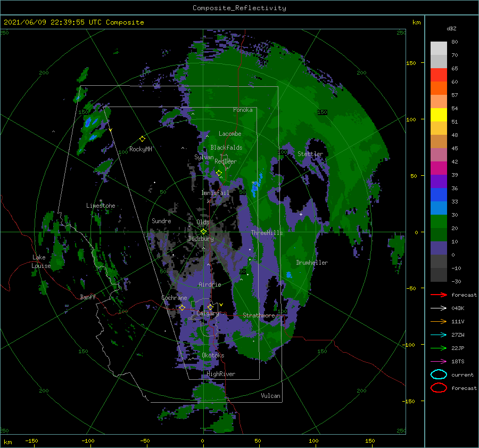
Task: Select the red 60-65 dBZ swatch
Action: [439, 75]
